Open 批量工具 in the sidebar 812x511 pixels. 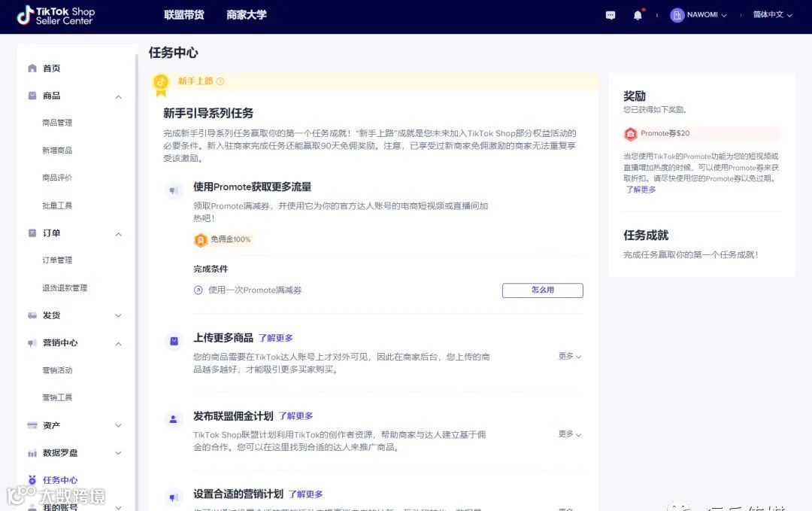pyautogui.click(x=57, y=205)
